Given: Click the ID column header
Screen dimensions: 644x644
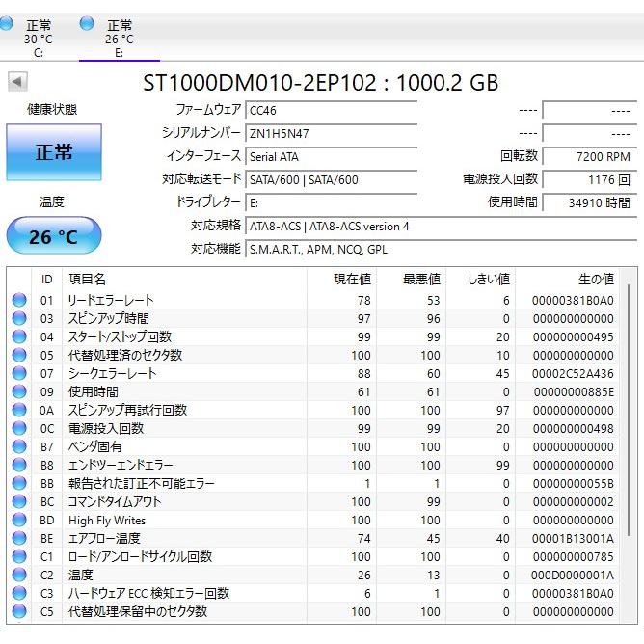Looking at the screenshot, I should [47, 280].
